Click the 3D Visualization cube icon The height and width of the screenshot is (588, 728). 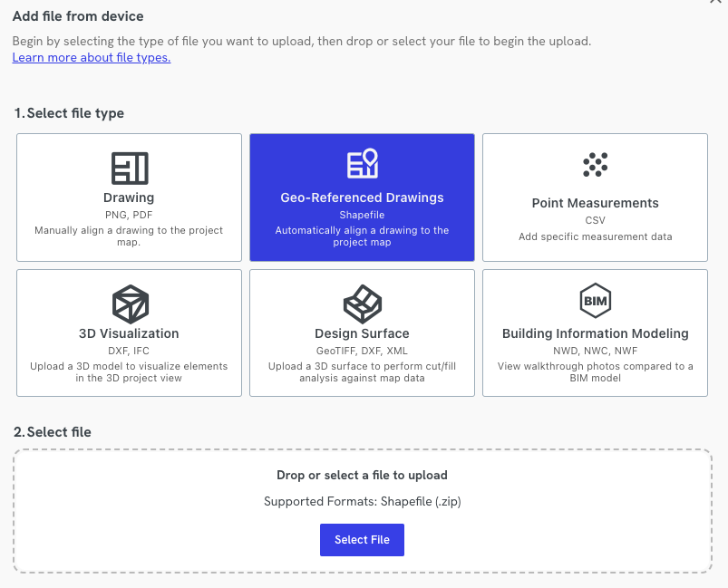point(130,304)
